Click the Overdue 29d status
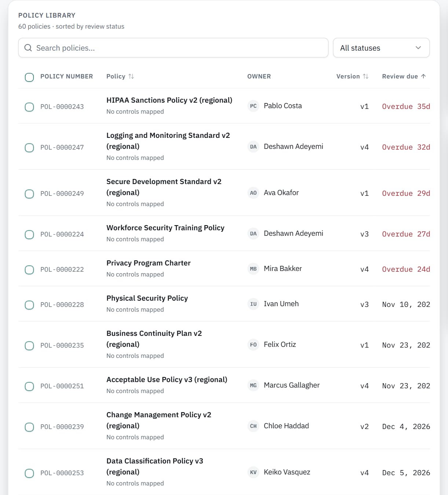The image size is (448, 495). (x=406, y=193)
